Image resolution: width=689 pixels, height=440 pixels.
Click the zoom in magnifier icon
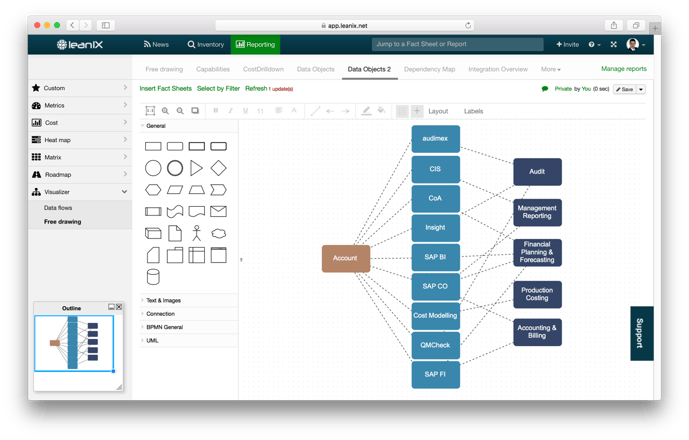point(165,111)
